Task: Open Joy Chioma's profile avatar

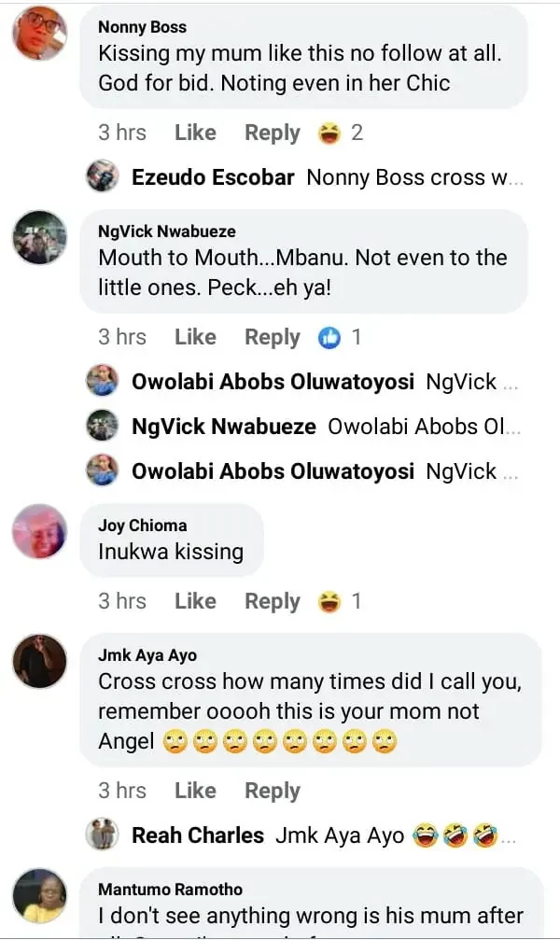Action: [39, 531]
